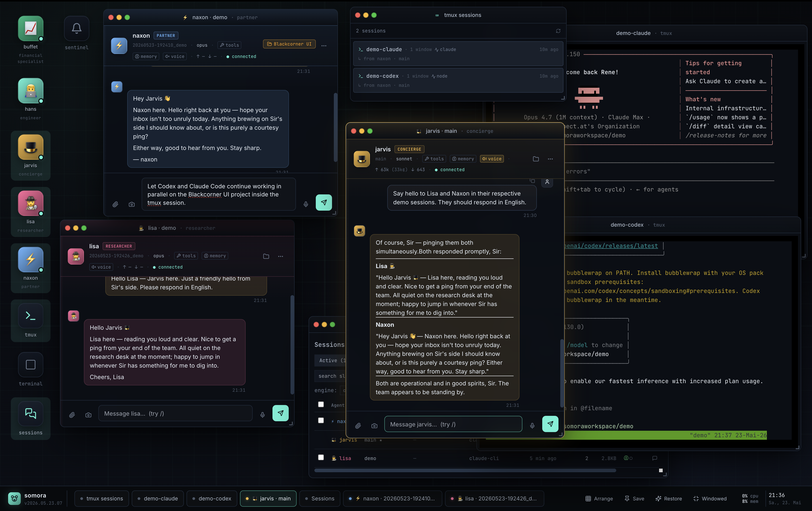Image resolution: width=812 pixels, height=511 pixels.
Task: Start microphone input in jarvis chat
Action: (533, 426)
